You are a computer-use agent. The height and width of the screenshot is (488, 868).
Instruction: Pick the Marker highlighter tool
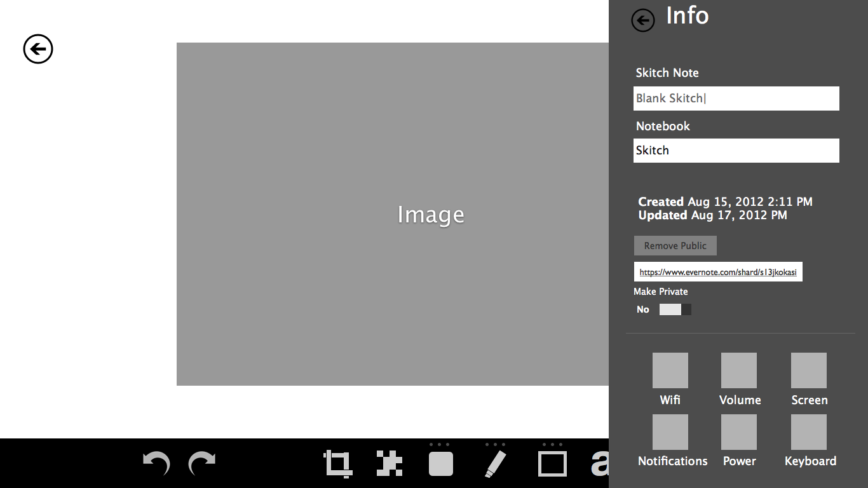495,464
